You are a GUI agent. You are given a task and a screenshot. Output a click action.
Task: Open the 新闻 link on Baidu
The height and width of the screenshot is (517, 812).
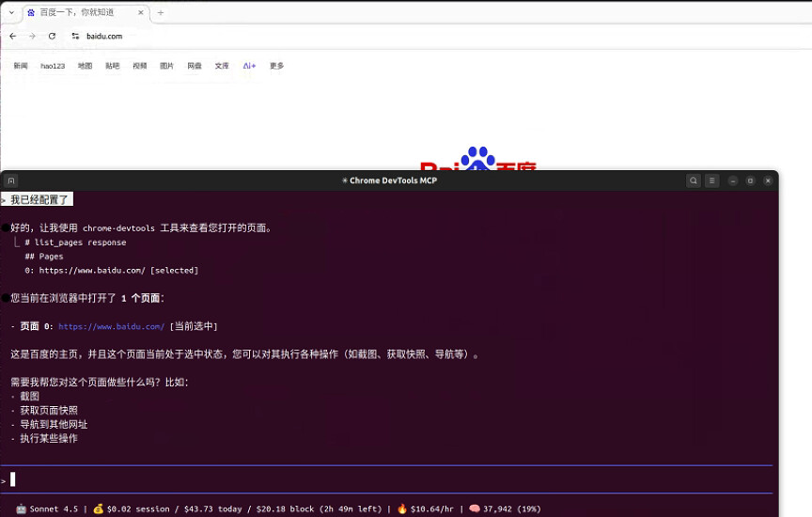[x=21, y=66]
